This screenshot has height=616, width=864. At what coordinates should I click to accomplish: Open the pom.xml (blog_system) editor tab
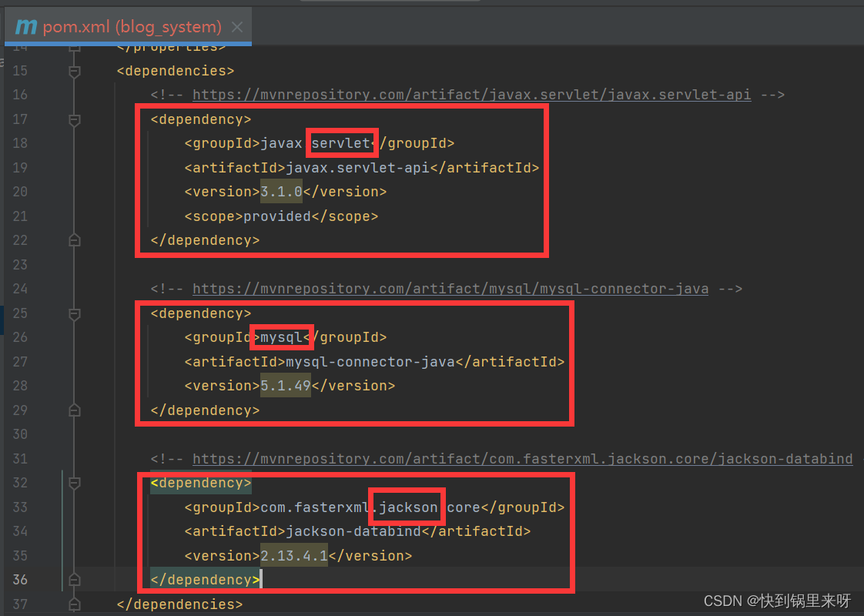click(x=128, y=26)
